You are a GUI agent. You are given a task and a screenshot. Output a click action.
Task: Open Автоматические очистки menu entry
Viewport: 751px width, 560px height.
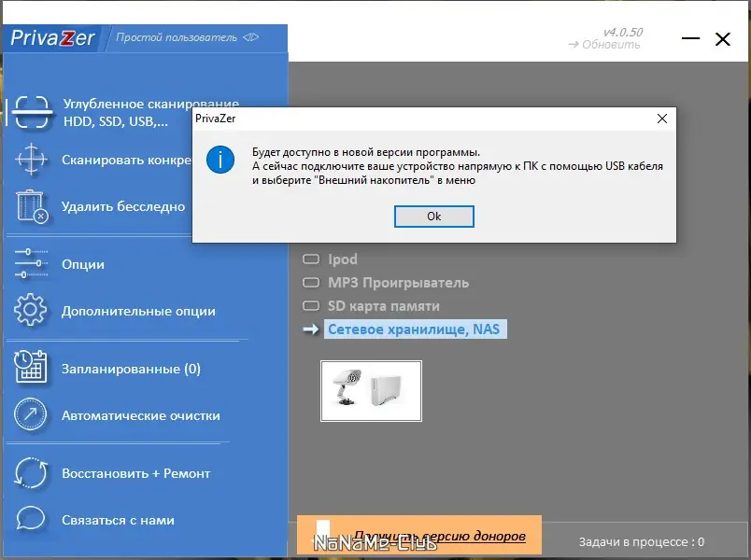coord(141,415)
